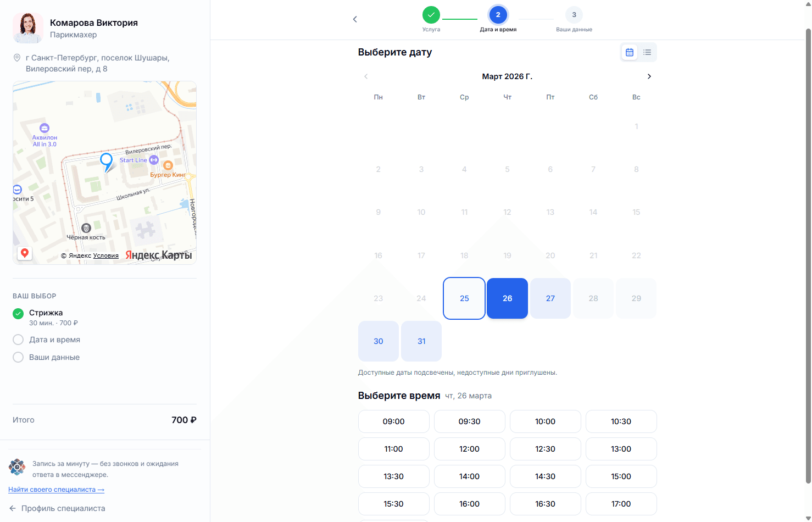Viewport: 812px width, 522px height.
Task: Go to previous month in calendar
Action: (366, 76)
